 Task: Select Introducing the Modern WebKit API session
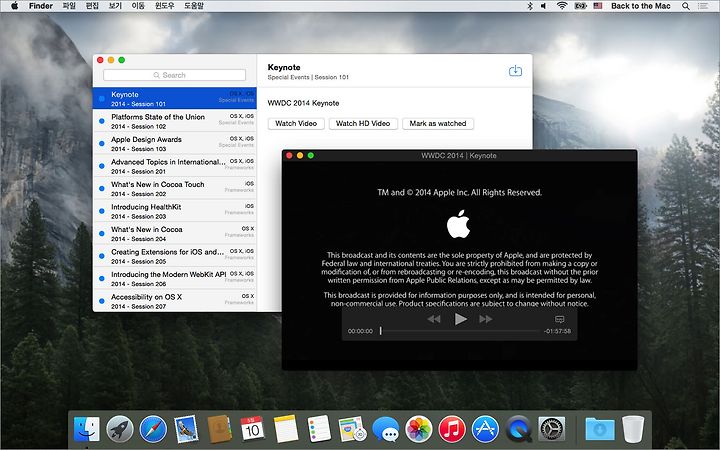pos(174,278)
